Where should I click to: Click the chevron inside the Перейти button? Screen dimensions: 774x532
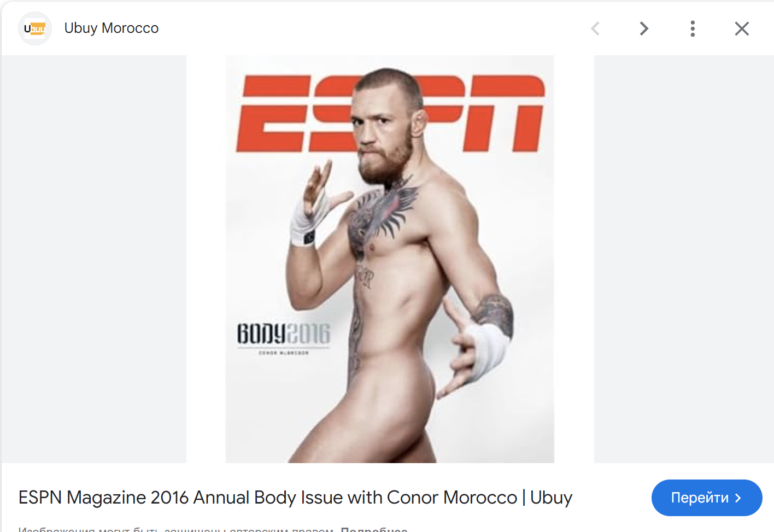click(738, 498)
